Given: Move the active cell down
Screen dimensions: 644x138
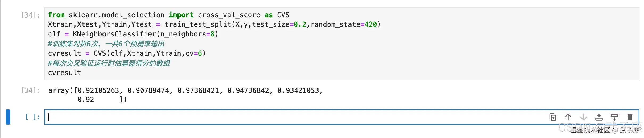Looking at the screenshot, I should [584, 117].
